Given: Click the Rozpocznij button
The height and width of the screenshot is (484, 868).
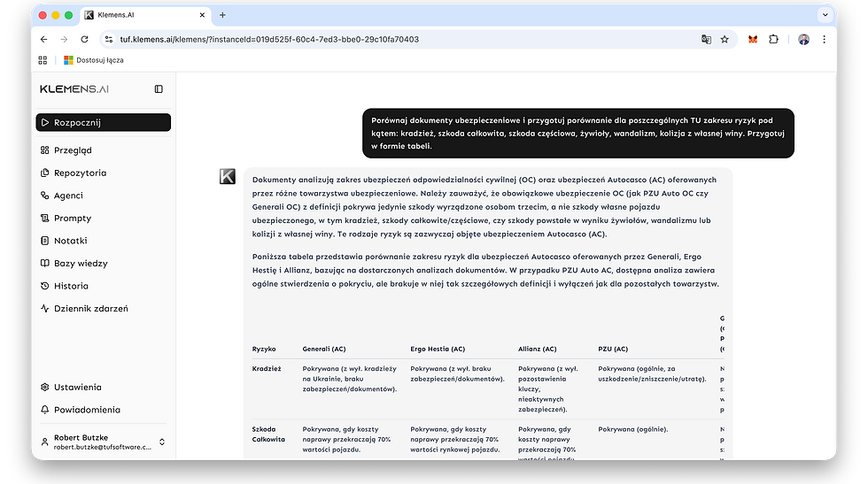Looking at the screenshot, I should click(104, 122).
